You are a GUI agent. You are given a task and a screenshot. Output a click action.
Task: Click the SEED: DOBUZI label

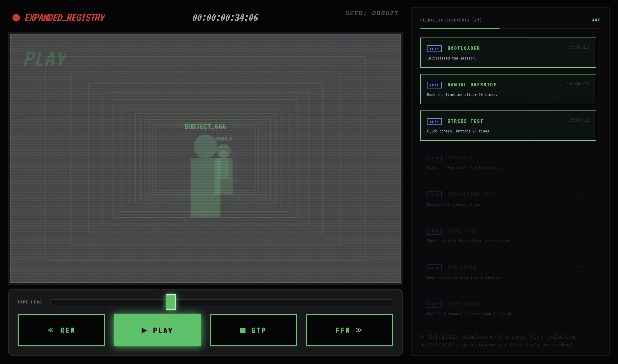click(x=371, y=13)
